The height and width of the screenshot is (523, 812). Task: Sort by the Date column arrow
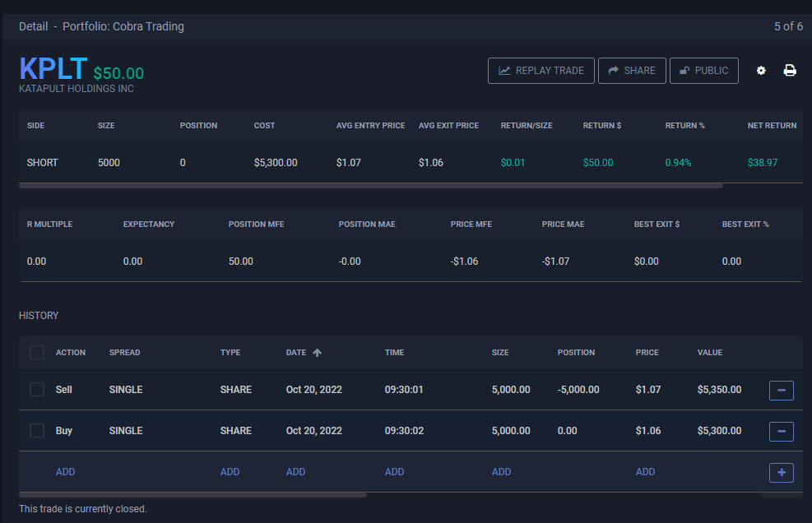[318, 353]
